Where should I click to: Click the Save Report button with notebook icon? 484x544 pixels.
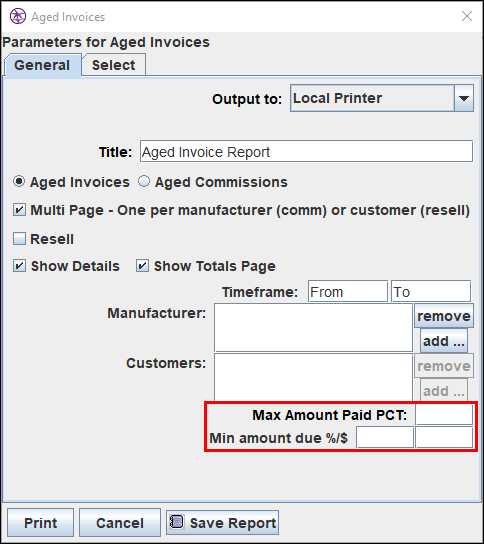point(222,522)
